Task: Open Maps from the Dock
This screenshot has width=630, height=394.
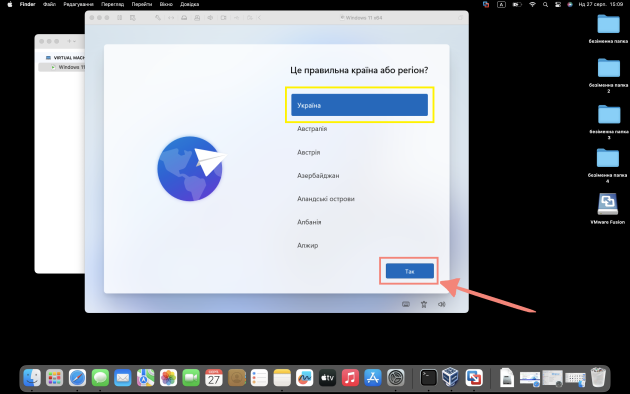Action: 145,378
